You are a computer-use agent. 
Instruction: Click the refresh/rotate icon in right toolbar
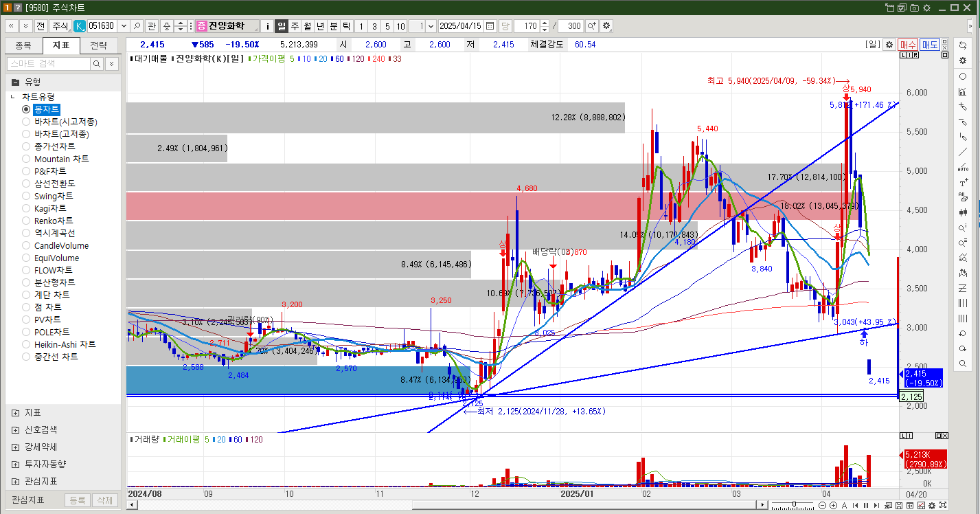tap(963, 45)
